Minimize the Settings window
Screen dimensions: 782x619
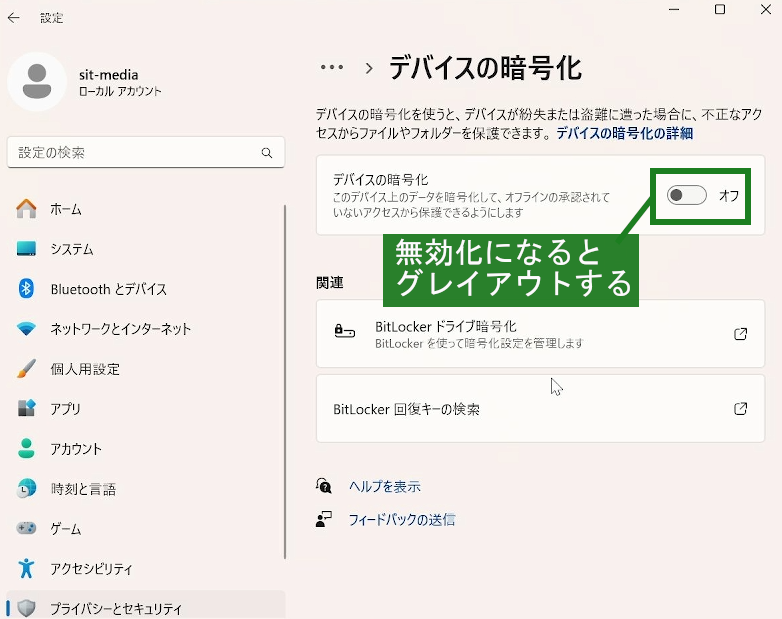tap(674, 9)
